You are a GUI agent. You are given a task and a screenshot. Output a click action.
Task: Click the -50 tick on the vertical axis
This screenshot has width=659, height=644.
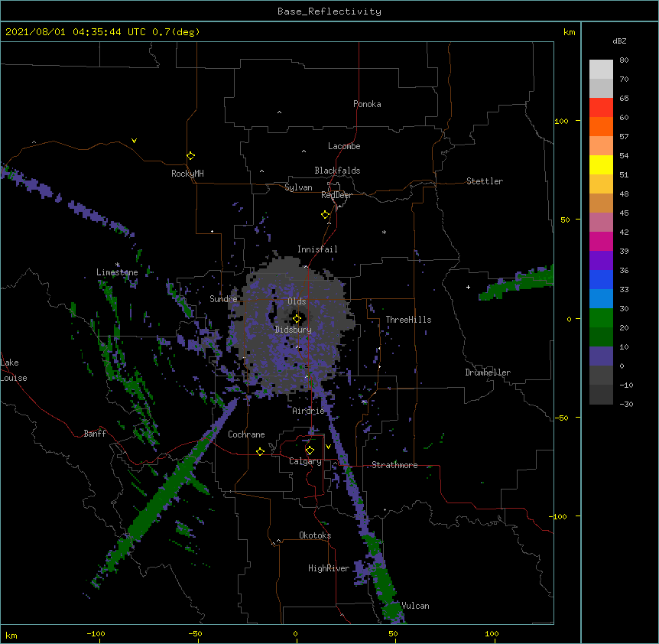point(561,418)
